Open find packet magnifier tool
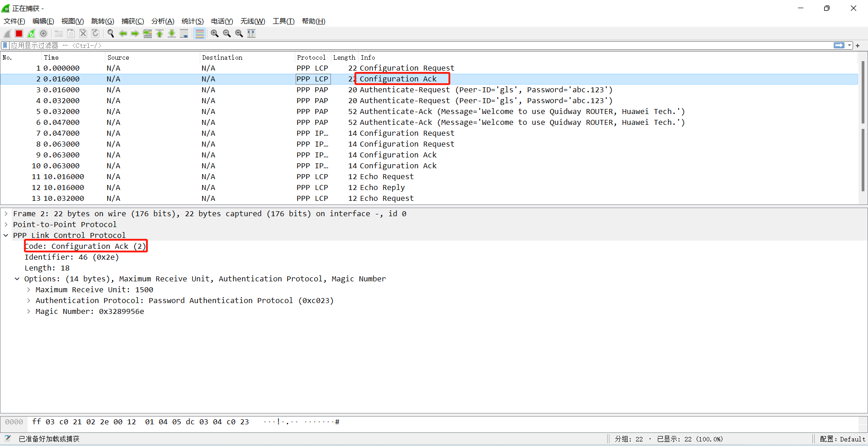868x446 pixels. 110,33
